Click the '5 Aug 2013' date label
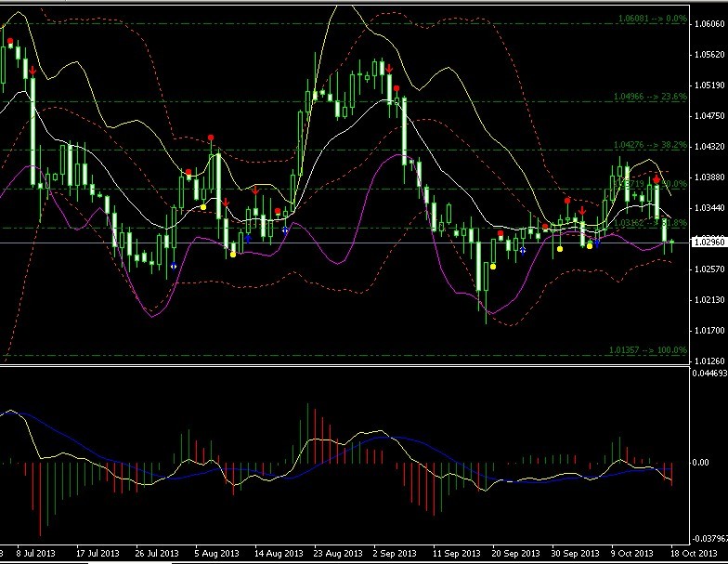 [217, 554]
